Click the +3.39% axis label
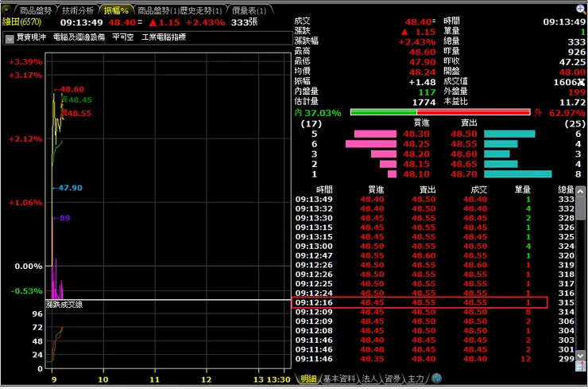Viewport: 588px width, 389px height. (x=25, y=62)
